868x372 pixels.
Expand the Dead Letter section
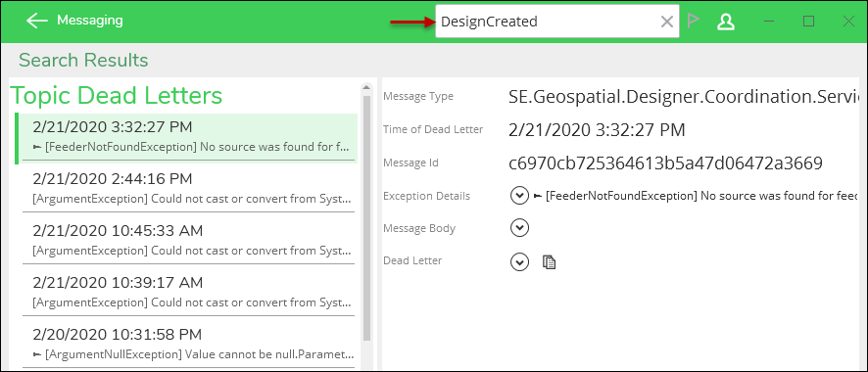[519, 262]
